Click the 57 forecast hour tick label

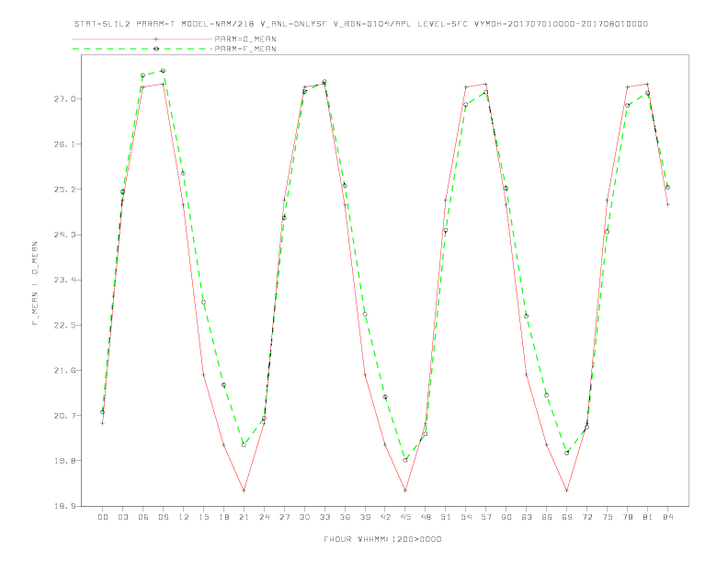[x=486, y=517]
